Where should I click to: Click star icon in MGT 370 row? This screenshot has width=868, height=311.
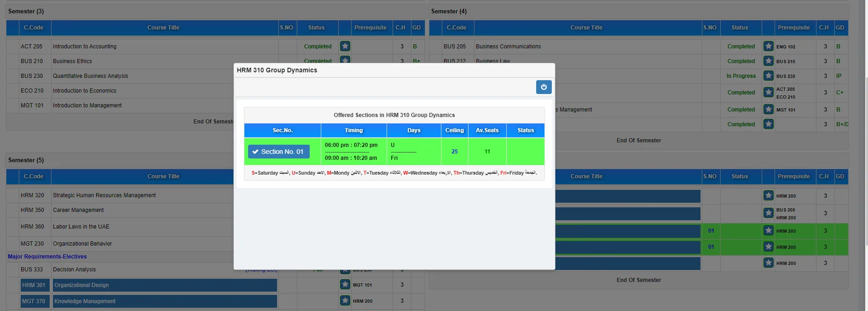pos(345,300)
